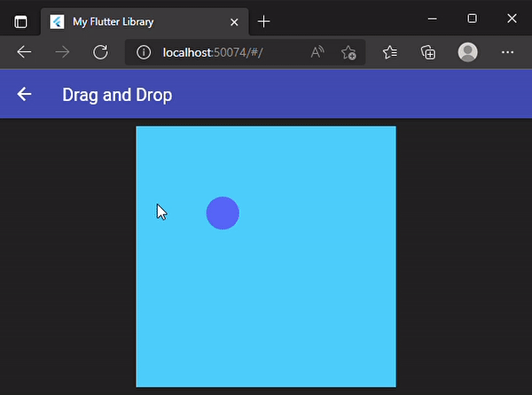Image resolution: width=532 pixels, height=395 pixels.
Task: Open the Collections panel
Action: [428, 53]
